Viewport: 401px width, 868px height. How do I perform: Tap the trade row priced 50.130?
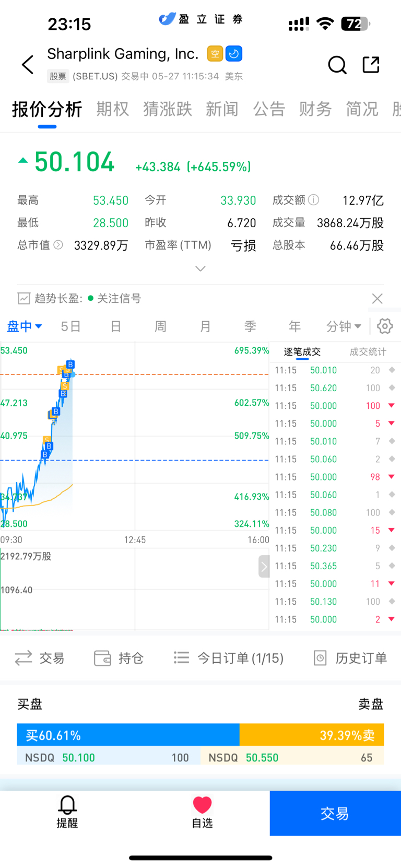pyautogui.click(x=335, y=602)
